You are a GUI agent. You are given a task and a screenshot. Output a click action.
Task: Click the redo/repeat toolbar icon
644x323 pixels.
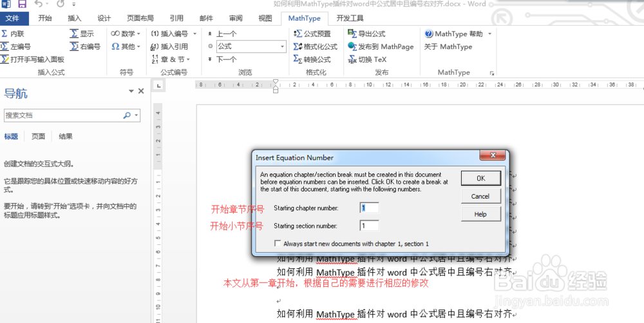[60, 5]
